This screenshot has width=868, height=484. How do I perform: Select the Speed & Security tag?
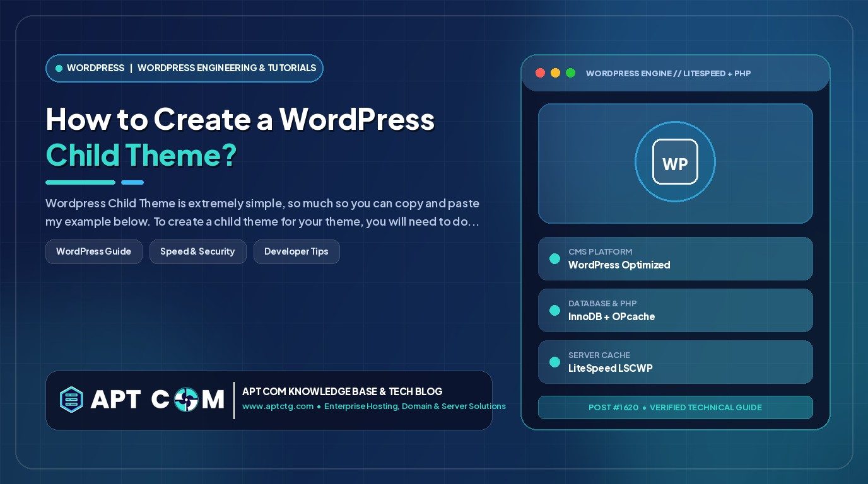point(197,251)
